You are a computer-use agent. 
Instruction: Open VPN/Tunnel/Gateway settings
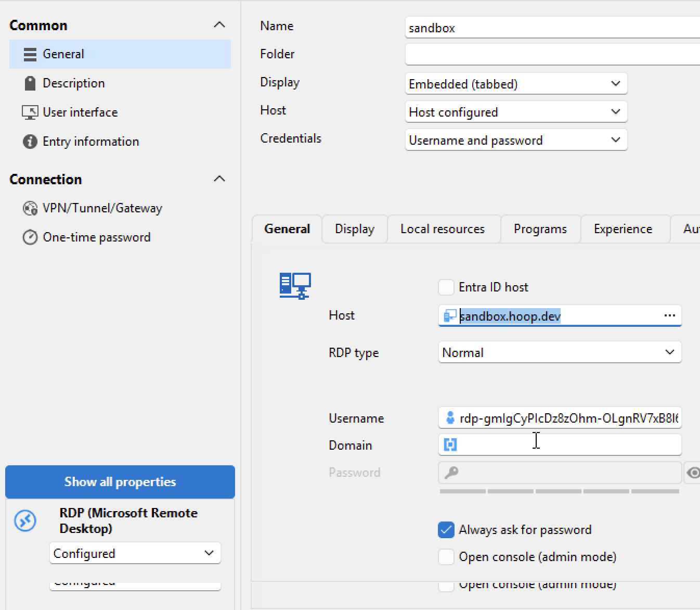pos(102,208)
